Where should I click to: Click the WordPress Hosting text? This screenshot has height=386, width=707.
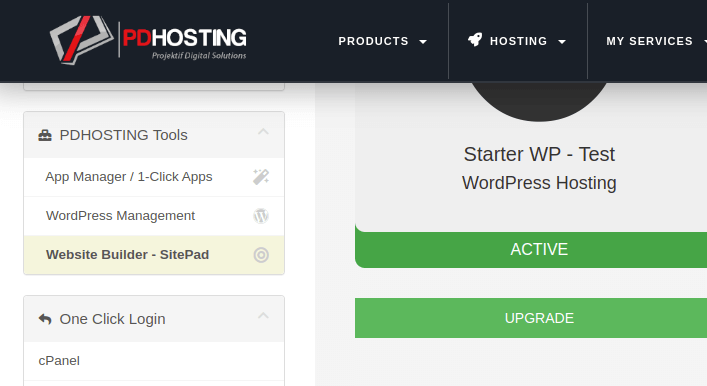pos(539,183)
